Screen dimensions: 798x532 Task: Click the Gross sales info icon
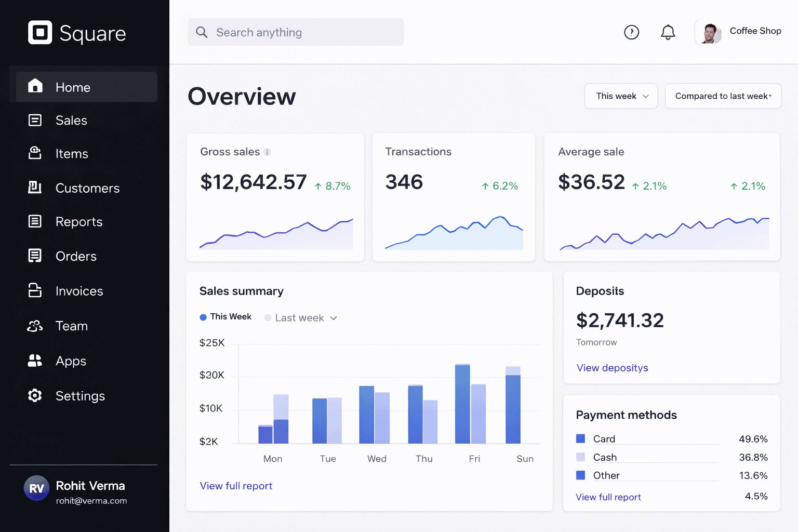point(267,152)
